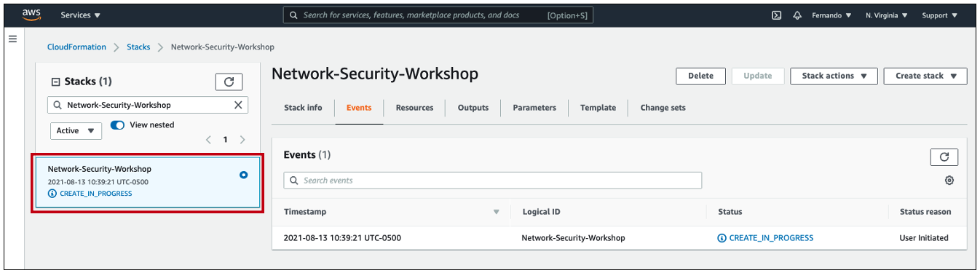The height and width of the screenshot is (273, 980).
Task: Open the Parameters tab
Action: (534, 108)
